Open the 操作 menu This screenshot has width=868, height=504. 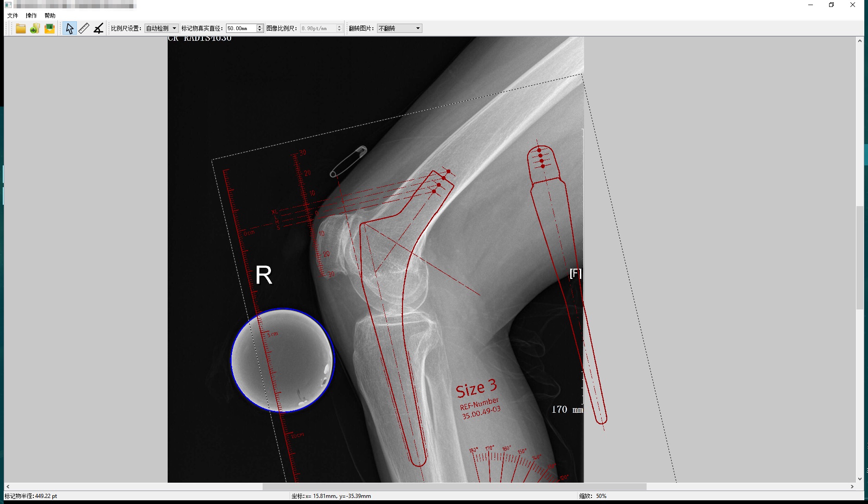coord(31,15)
